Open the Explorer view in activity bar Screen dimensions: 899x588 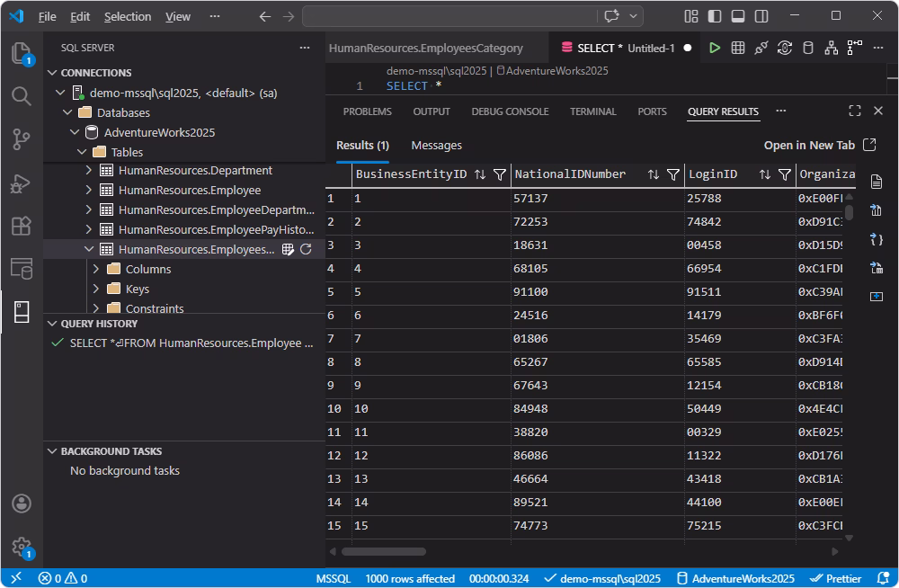22,53
